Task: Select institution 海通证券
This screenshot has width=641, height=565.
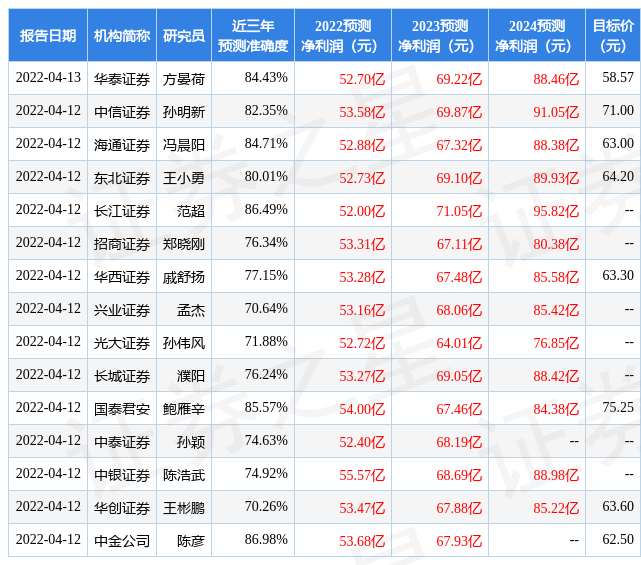Action: (122, 145)
